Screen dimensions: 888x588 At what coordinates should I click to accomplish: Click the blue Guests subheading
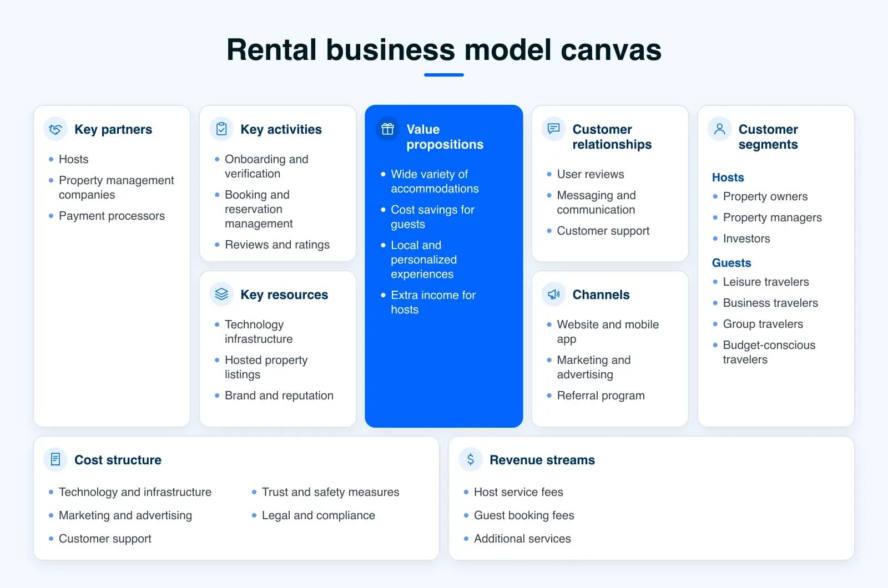click(731, 263)
